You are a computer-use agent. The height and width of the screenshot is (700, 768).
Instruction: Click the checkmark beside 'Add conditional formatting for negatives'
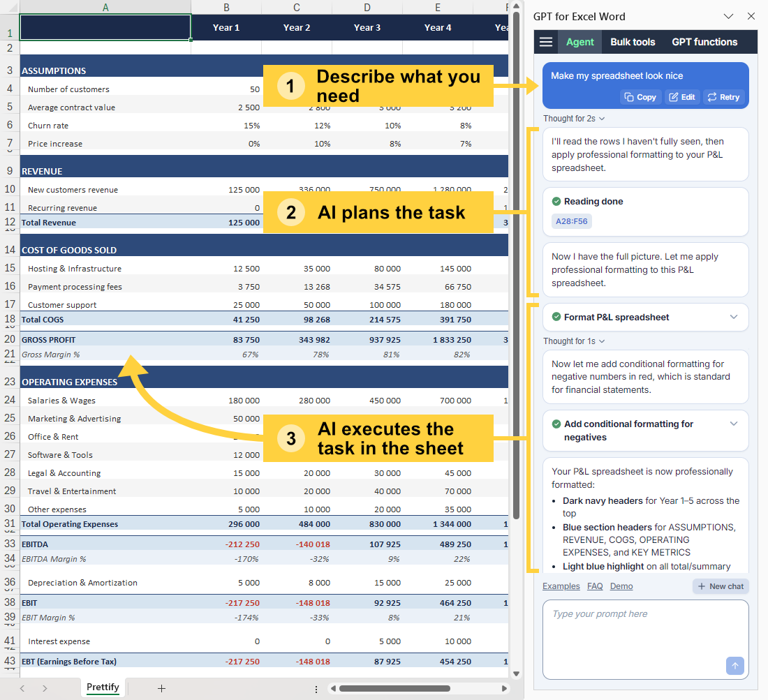click(x=555, y=424)
